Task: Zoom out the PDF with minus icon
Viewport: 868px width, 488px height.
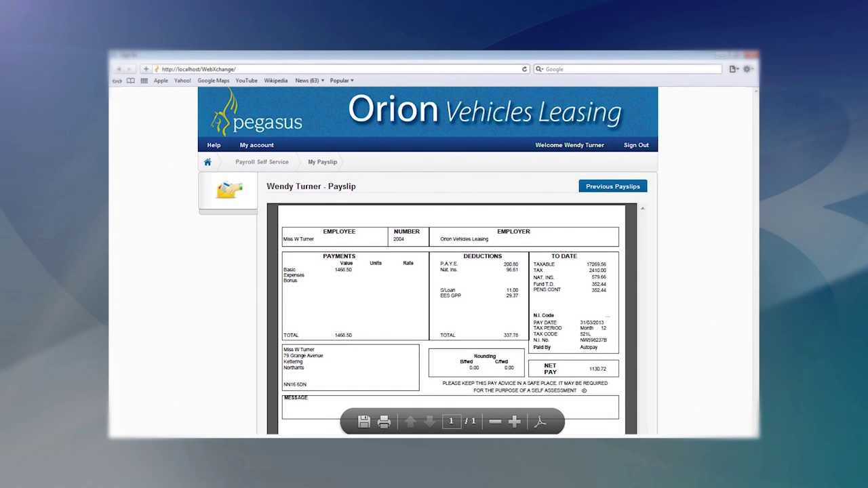Action: (495, 422)
